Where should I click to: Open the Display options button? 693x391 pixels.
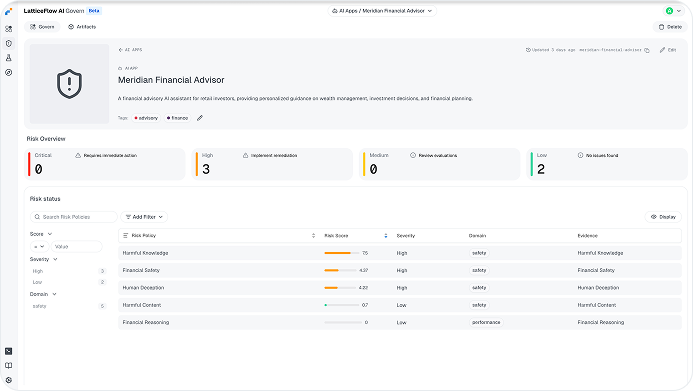[663, 217]
